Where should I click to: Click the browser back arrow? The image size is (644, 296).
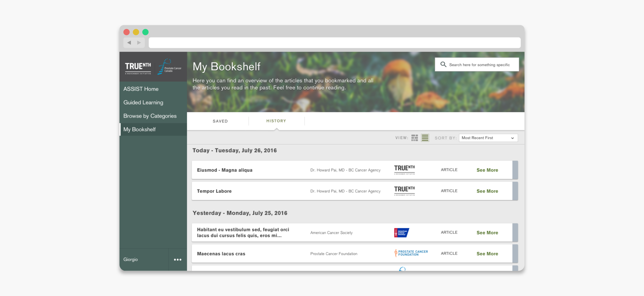pos(129,43)
